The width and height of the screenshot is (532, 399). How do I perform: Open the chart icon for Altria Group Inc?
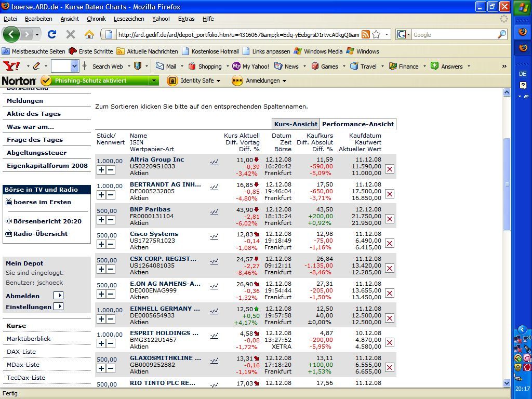214,162
